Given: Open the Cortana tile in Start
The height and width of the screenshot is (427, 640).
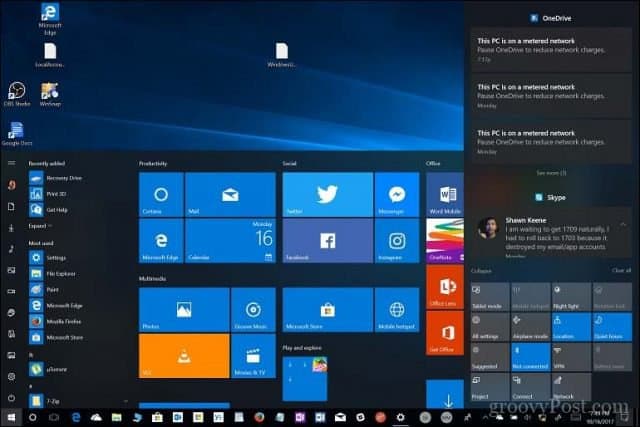Looking at the screenshot, I should pyautogui.click(x=161, y=194).
